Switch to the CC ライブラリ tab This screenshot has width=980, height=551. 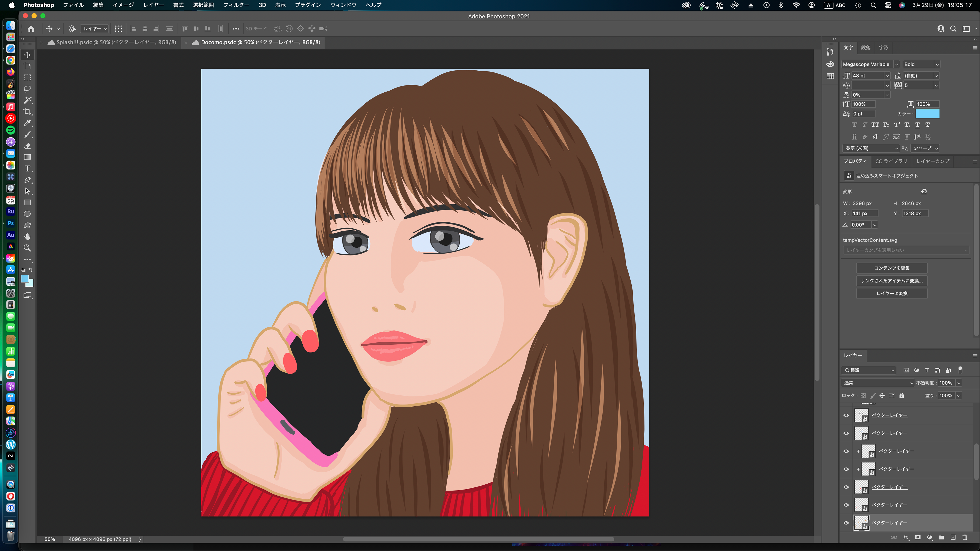[891, 161]
